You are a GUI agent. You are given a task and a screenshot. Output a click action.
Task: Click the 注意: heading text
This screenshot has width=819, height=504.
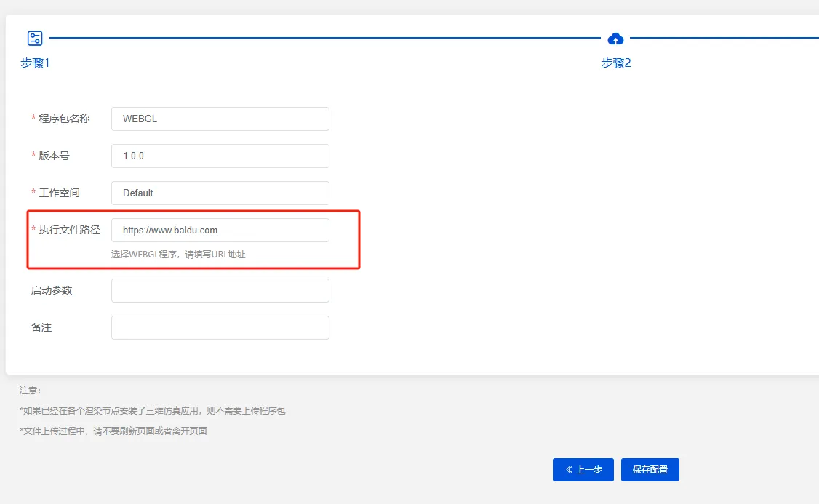(x=30, y=390)
